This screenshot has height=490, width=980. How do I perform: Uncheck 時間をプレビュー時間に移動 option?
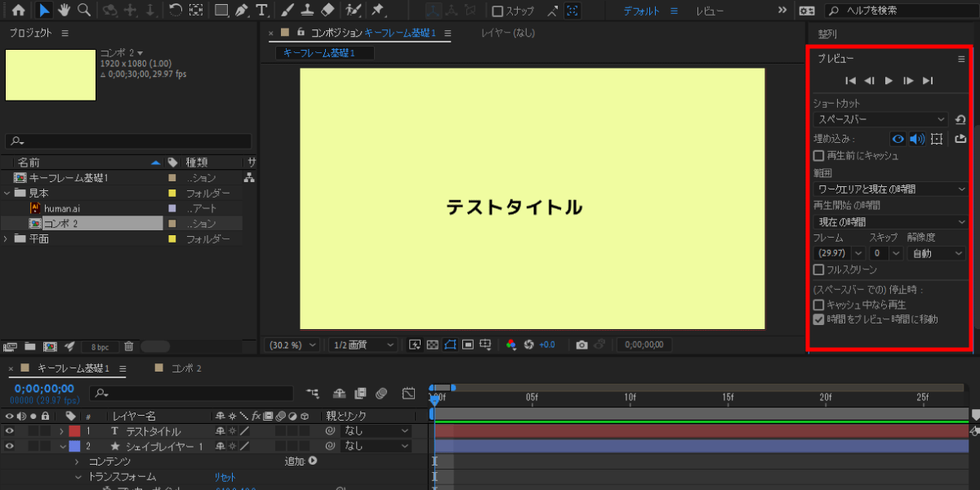point(818,319)
